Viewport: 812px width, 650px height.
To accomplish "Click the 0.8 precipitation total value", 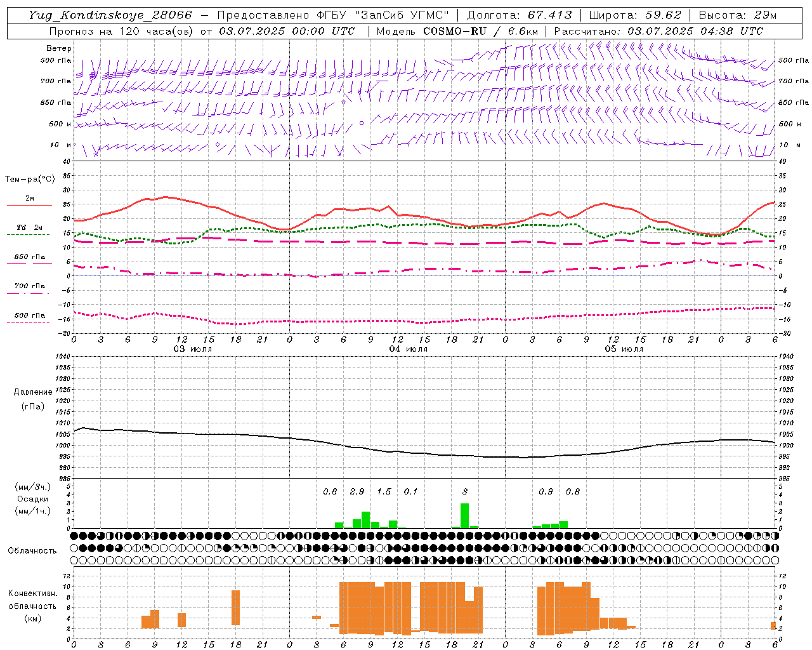I will tap(573, 491).
